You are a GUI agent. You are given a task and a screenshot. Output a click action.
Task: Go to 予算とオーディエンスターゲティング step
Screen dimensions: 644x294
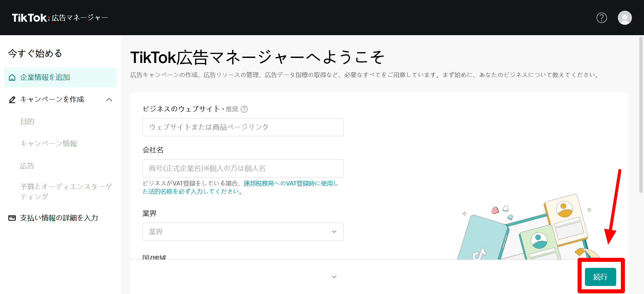[x=66, y=192]
